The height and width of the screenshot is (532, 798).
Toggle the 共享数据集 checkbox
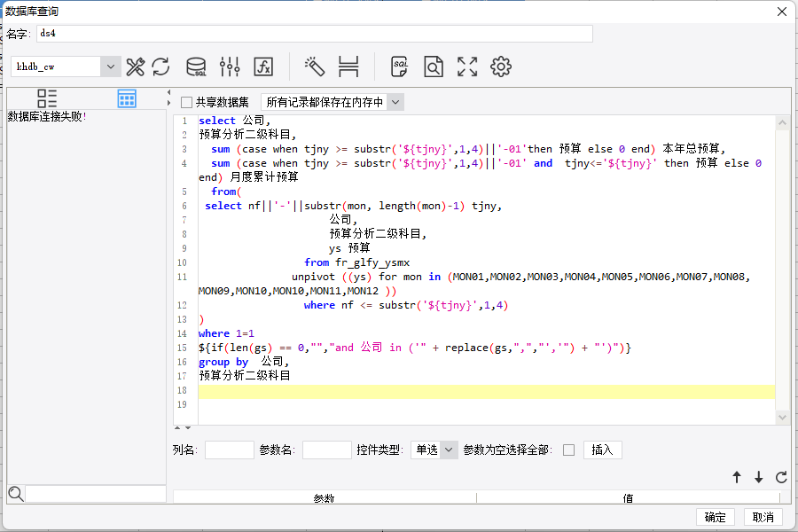[x=187, y=102]
